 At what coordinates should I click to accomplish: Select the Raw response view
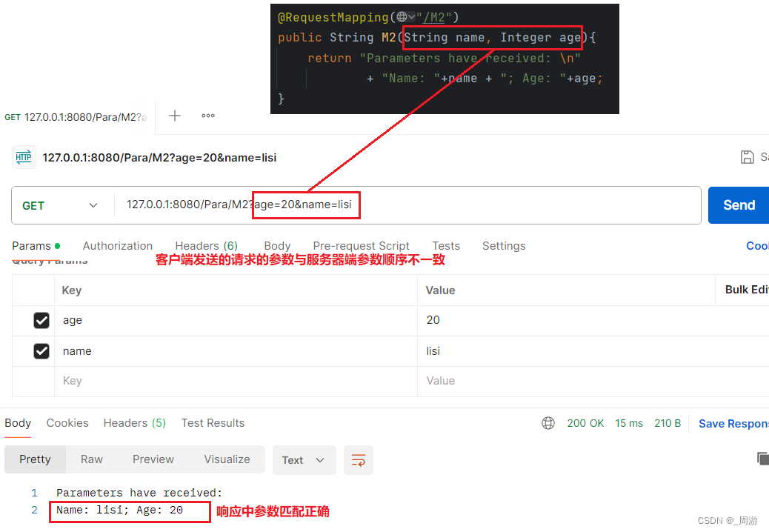(92, 459)
